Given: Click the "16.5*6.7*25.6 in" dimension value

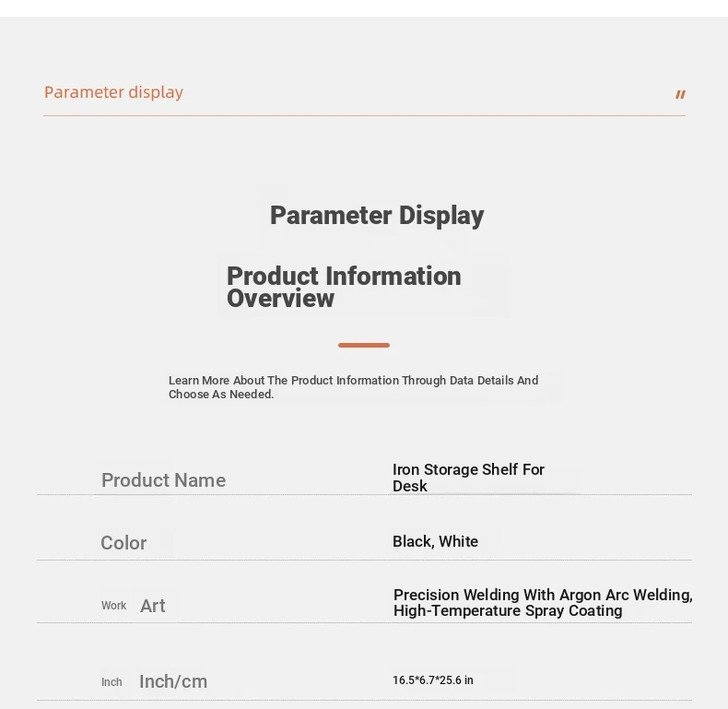Looking at the screenshot, I should pyautogui.click(x=433, y=680).
